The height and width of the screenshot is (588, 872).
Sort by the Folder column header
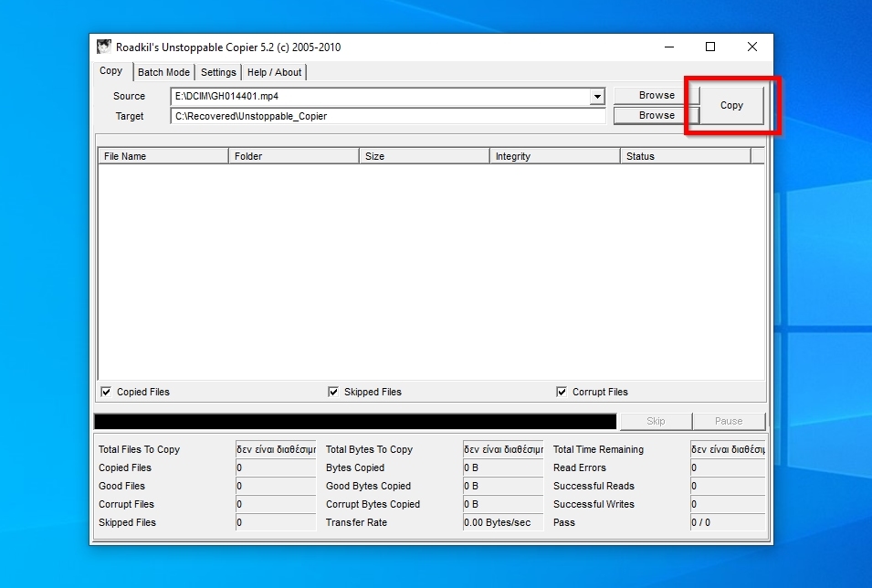click(x=294, y=156)
